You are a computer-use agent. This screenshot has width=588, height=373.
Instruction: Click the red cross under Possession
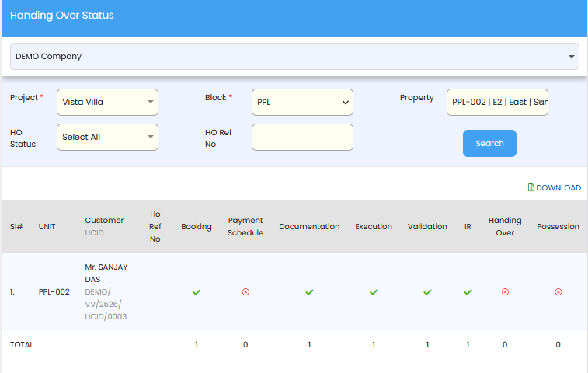click(558, 292)
